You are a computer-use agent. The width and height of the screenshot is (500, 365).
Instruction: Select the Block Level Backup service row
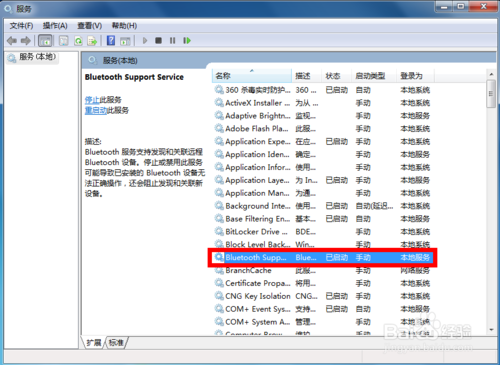point(322,244)
